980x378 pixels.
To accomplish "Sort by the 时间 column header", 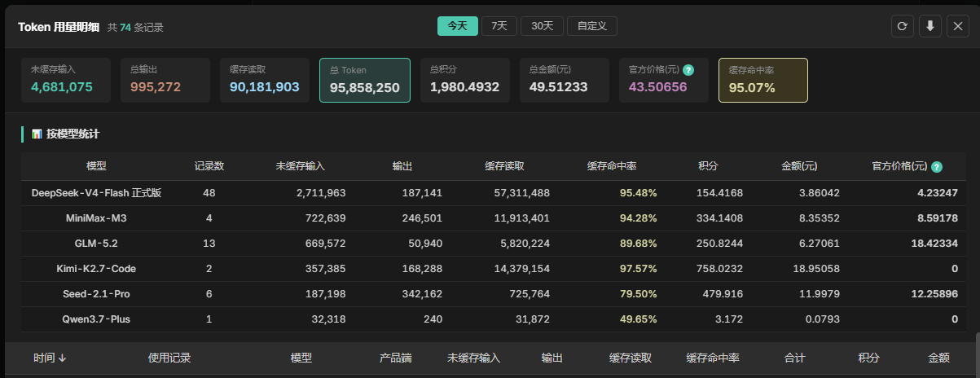I will coord(50,358).
